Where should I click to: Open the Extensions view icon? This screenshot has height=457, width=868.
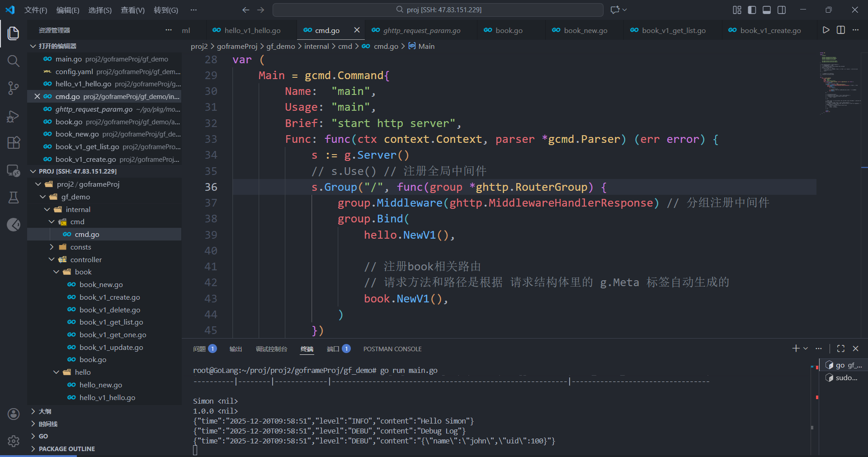pyautogui.click(x=14, y=143)
